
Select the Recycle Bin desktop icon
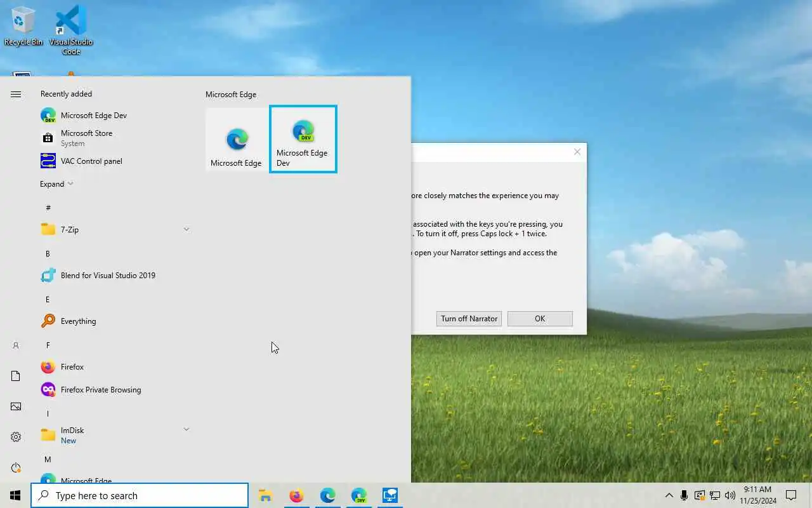pos(23,27)
